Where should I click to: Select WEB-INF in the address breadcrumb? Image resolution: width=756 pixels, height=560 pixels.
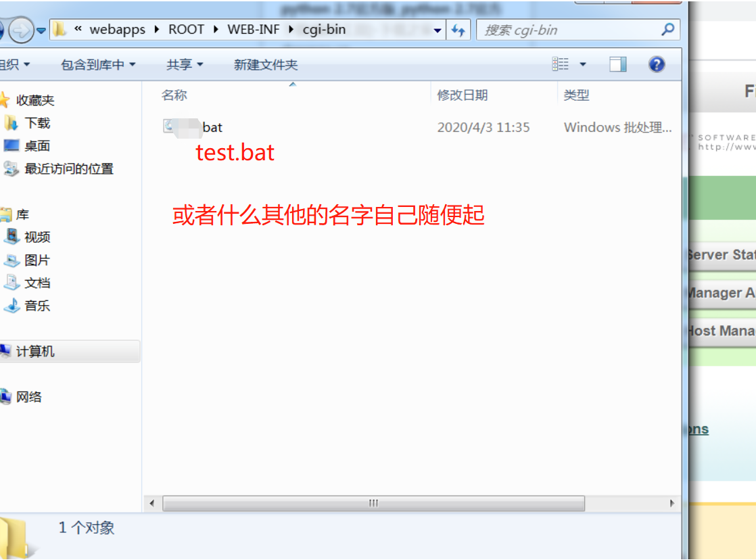[x=254, y=30]
